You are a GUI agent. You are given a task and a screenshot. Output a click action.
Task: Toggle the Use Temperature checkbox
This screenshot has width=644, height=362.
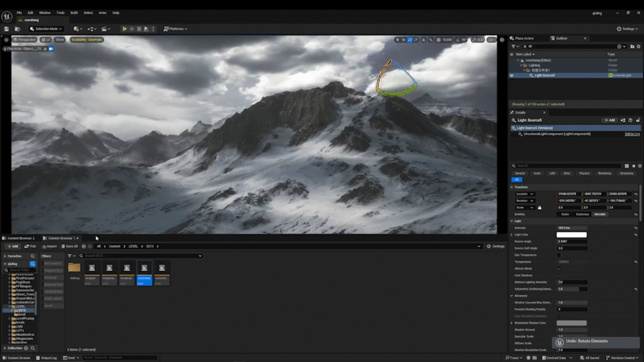[558, 255]
